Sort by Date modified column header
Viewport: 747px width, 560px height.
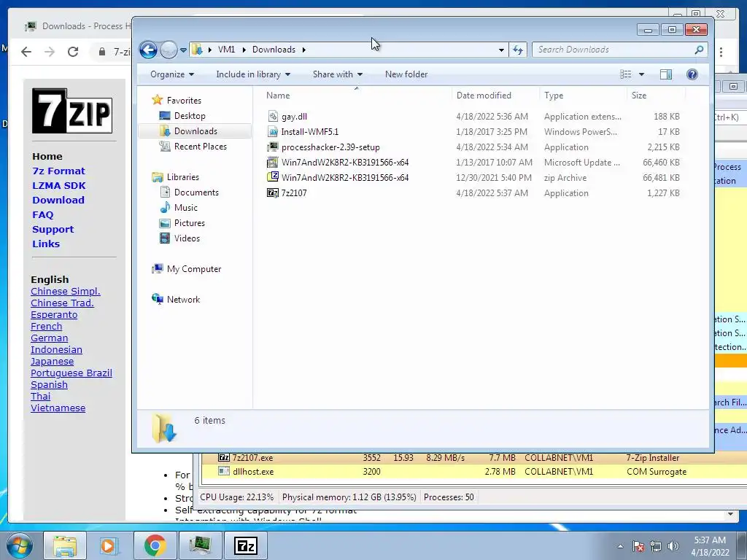(495, 96)
